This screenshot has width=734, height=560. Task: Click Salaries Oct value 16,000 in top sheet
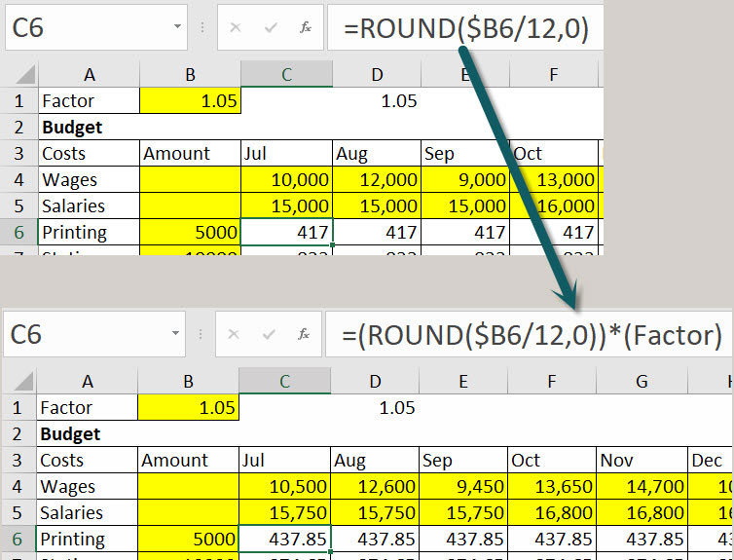coord(554,205)
